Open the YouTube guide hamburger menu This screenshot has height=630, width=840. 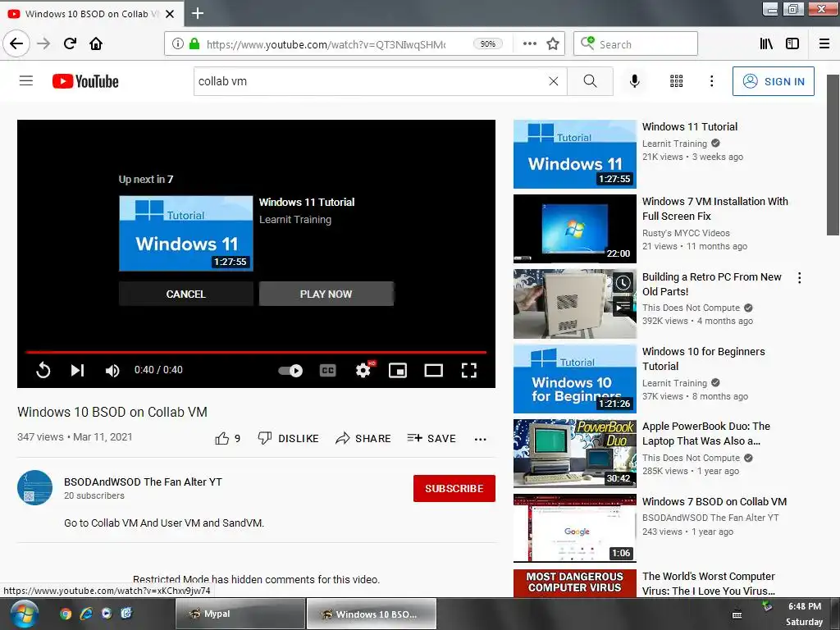pyautogui.click(x=26, y=81)
